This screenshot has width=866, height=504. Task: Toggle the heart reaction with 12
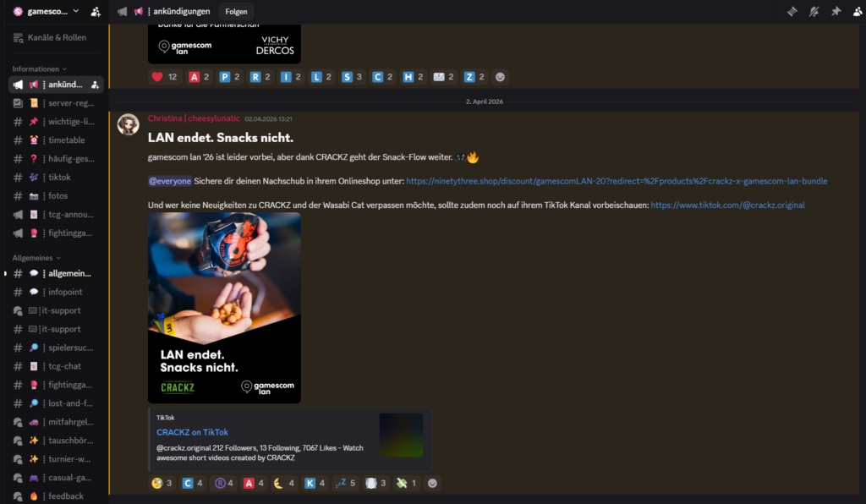165,77
